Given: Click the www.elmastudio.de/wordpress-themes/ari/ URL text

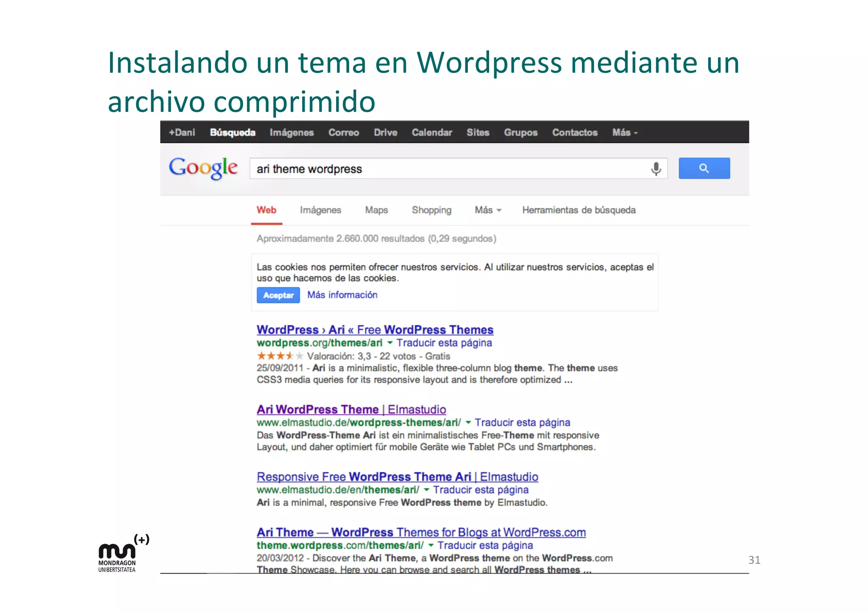Looking at the screenshot, I should pyautogui.click(x=359, y=422).
